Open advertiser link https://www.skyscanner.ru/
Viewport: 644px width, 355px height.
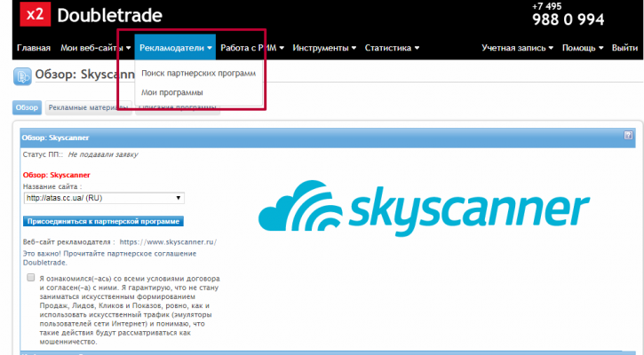(168, 242)
